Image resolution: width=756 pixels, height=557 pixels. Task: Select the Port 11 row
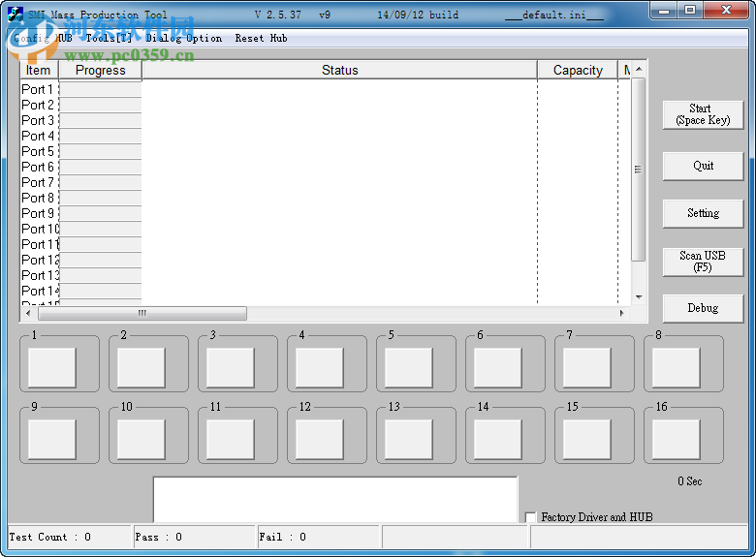pos(326,244)
